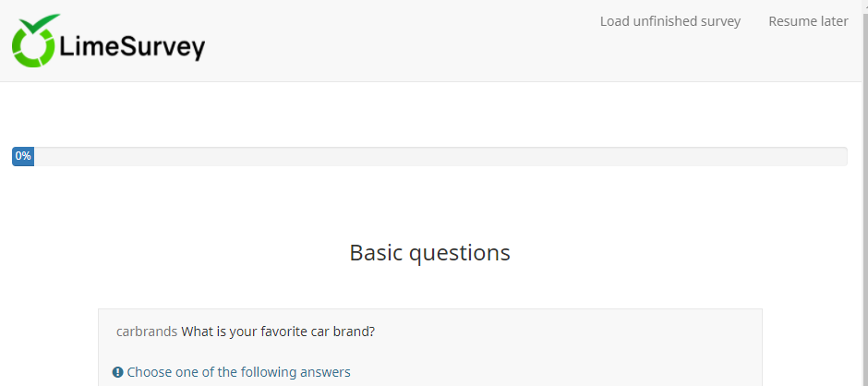Viewport: 868px width, 386px height.
Task: Click the green checkmark atop the logo
Action: (x=42, y=22)
